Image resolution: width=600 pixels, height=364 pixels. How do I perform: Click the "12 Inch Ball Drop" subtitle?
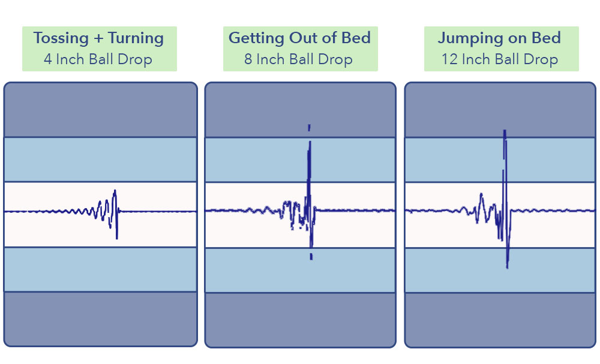[500, 59]
